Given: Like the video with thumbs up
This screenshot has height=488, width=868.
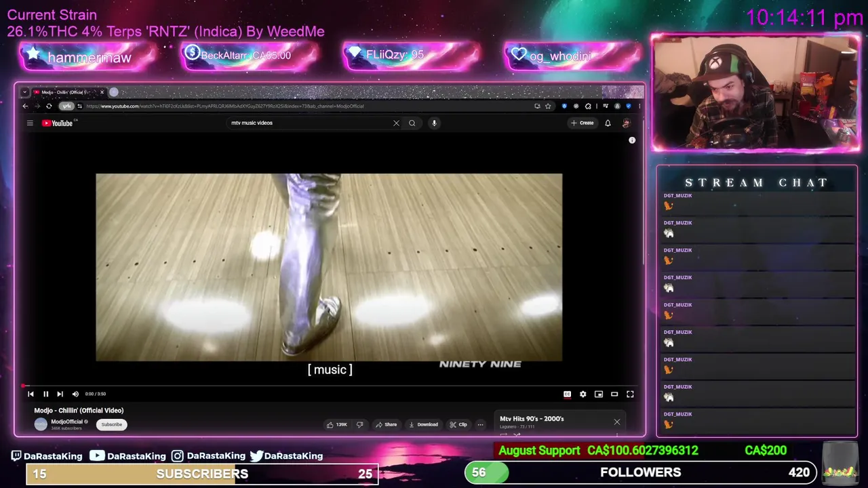Looking at the screenshot, I should (x=337, y=424).
